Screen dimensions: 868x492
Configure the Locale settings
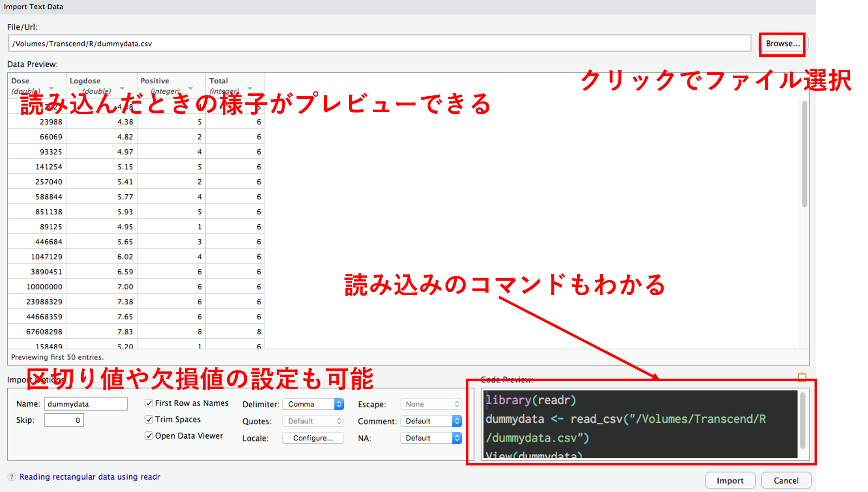point(313,437)
